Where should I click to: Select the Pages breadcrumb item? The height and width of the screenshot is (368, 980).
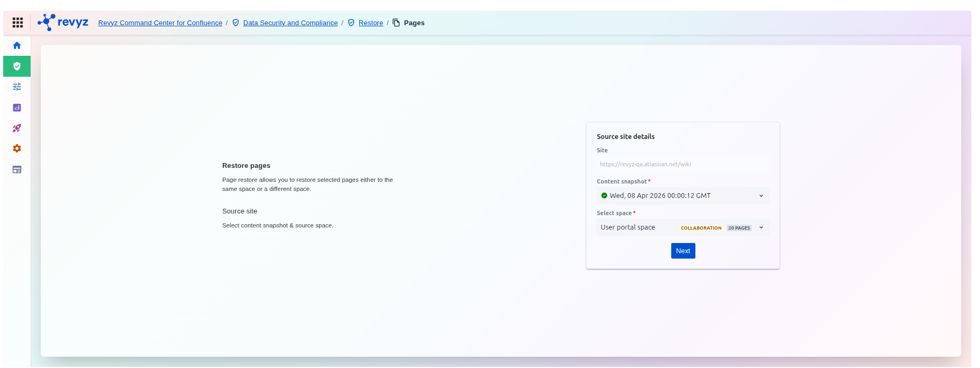(x=414, y=23)
